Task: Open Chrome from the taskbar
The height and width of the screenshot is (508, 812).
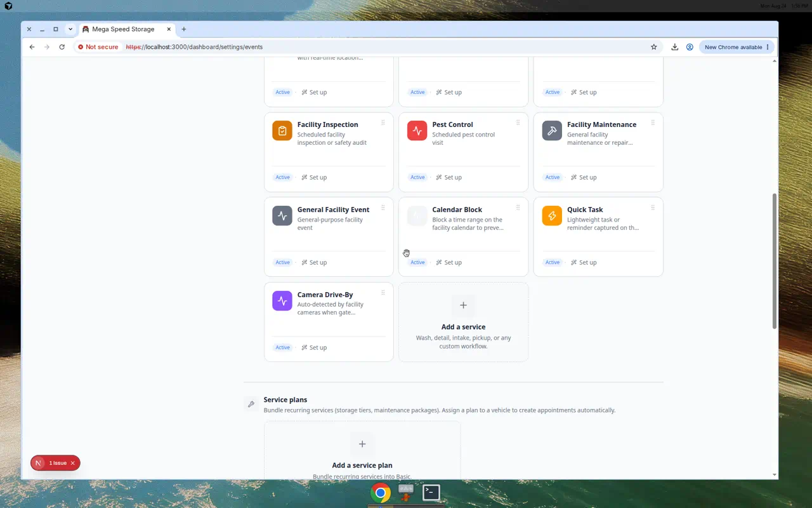Action: point(381,493)
